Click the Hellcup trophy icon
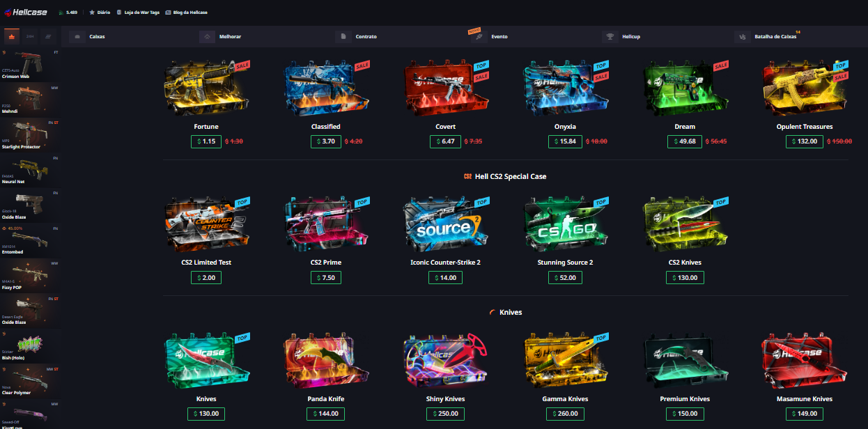This screenshot has width=868, height=429. 610,36
